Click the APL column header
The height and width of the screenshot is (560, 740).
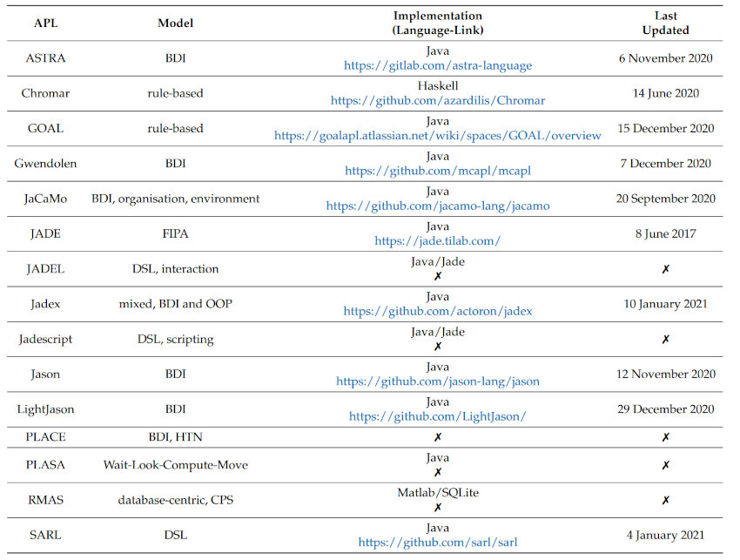tap(45, 24)
